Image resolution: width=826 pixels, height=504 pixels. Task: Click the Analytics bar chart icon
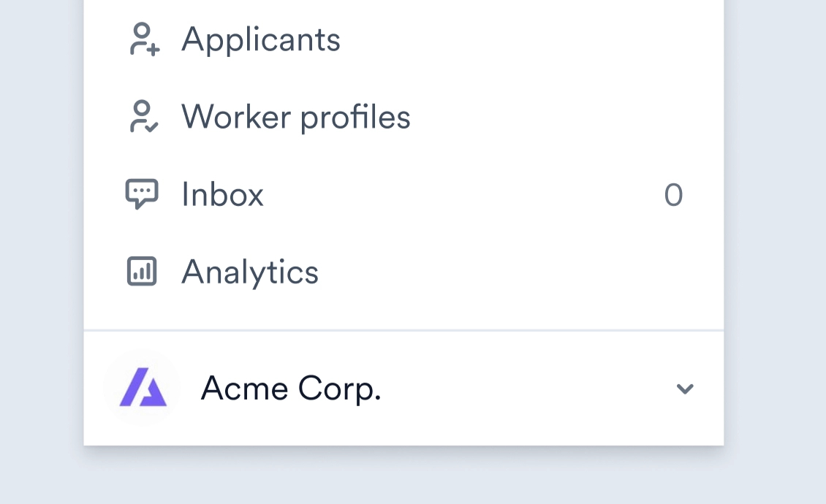(x=142, y=272)
